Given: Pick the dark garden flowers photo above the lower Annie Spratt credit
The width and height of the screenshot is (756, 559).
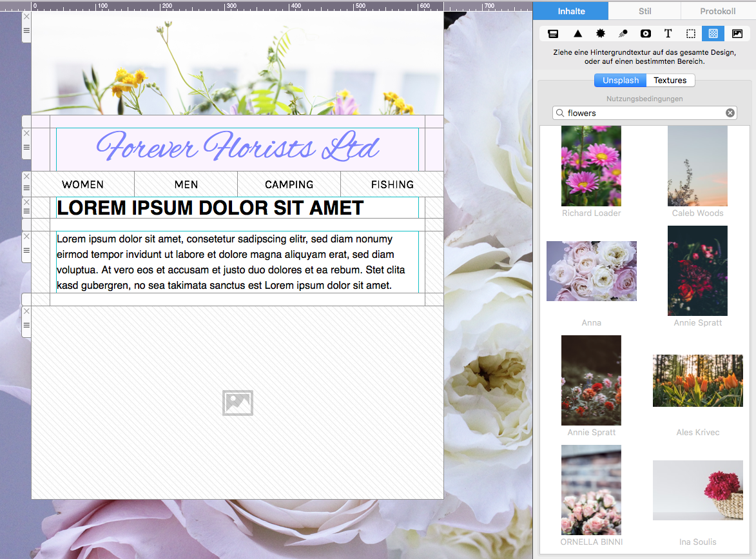Looking at the screenshot, I should tap(591, 380).
